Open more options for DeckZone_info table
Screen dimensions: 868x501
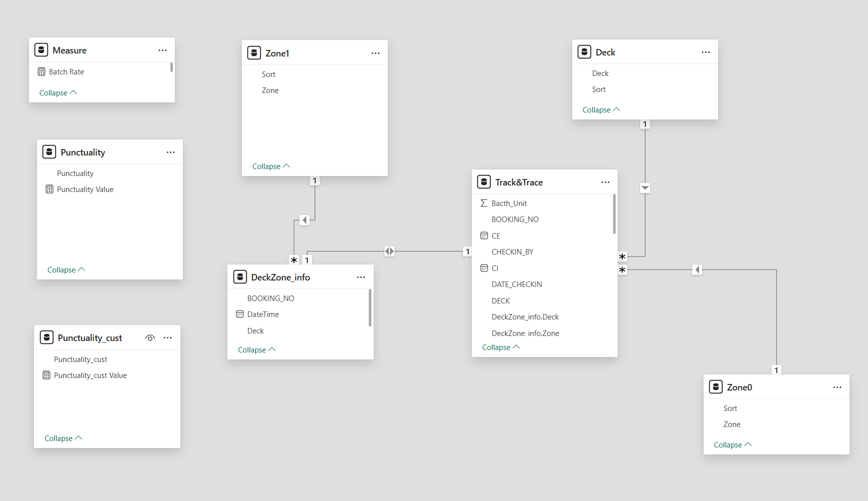(x=361, y=277)
